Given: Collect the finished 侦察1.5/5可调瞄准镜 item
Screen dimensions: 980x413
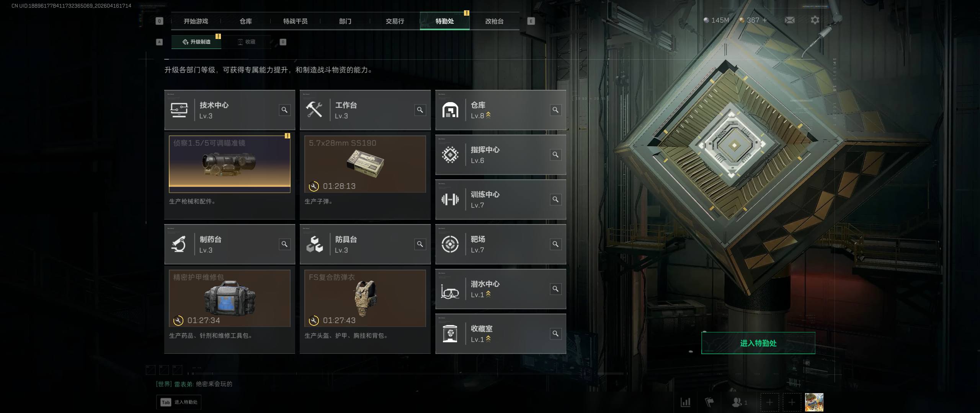Looking at the screenshot, I should pos(230,164).
